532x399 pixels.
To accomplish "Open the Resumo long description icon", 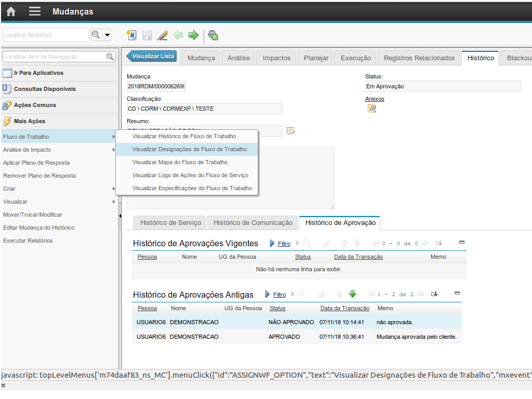I will point(291,131).
